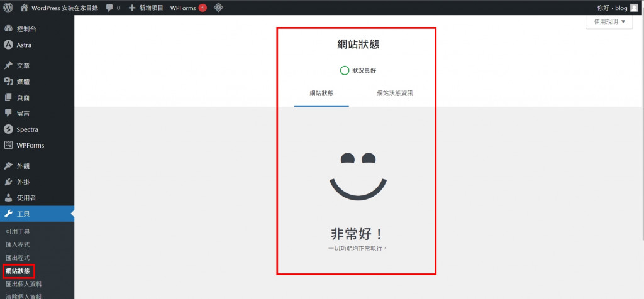This screenshot has height=299, width=644.
Task: Go to 外觀 appearance menu
Action: [x=23, y=166]
